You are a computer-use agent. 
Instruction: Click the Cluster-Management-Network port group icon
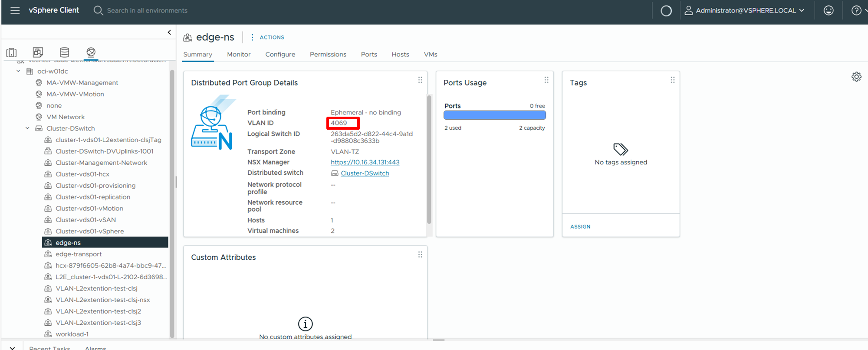coord(48,163)
